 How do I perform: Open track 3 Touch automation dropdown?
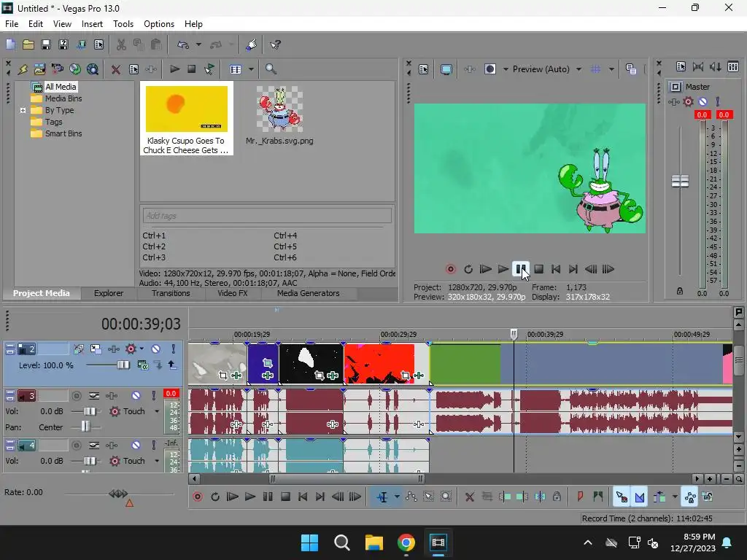157,411
